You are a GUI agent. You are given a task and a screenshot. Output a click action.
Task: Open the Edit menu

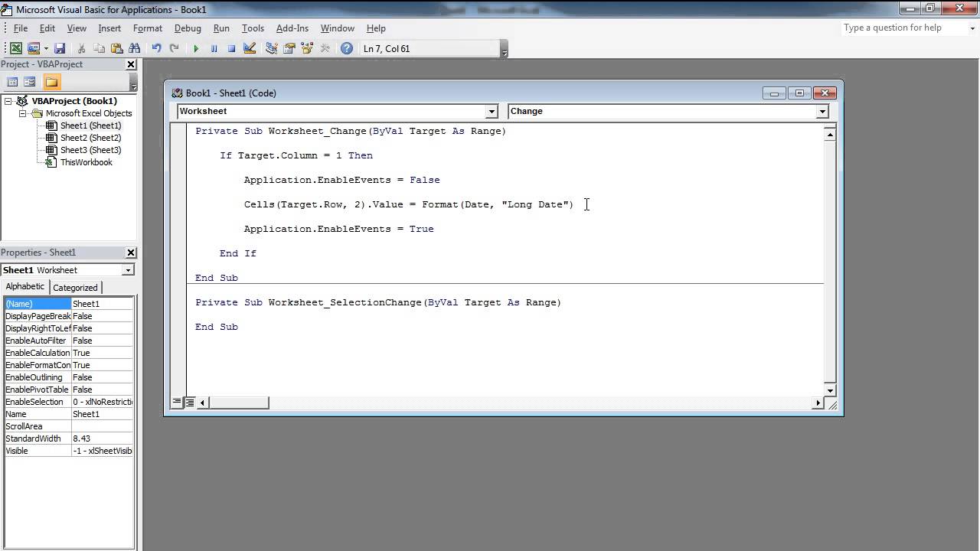pos(47,28)
